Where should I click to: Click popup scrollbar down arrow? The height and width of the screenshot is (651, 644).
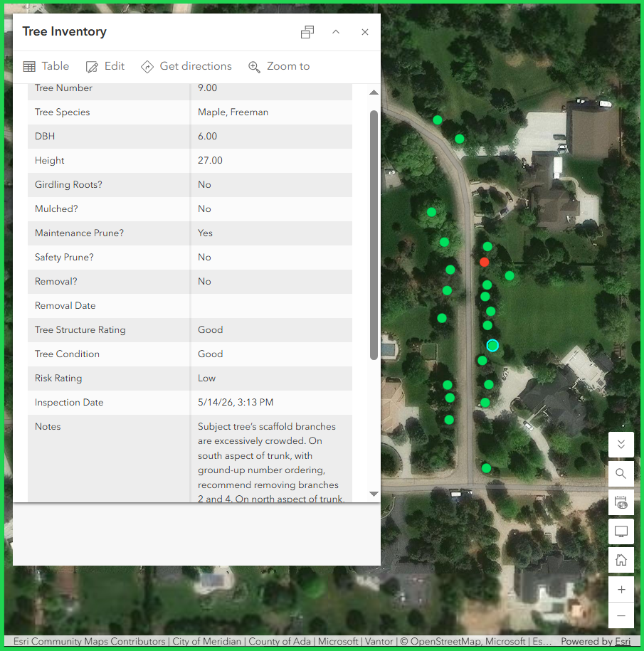tap(374, 494)
